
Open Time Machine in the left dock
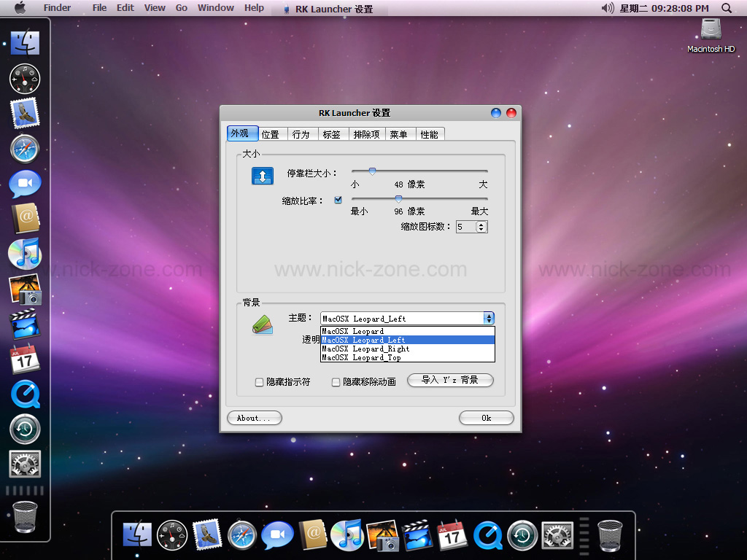coord(26,429)
